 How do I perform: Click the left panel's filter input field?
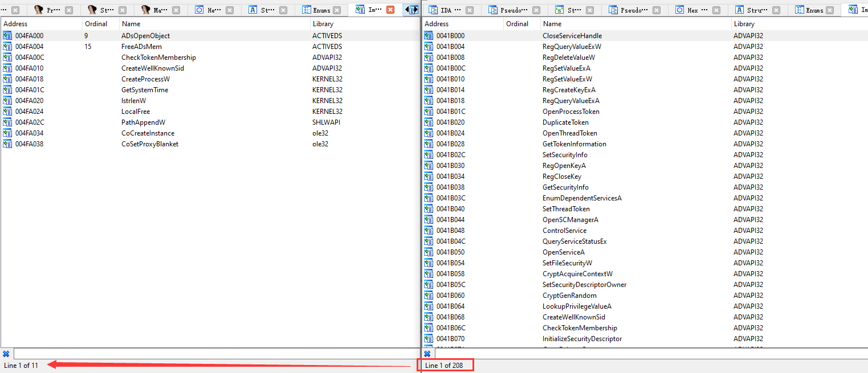click(215, 354)
